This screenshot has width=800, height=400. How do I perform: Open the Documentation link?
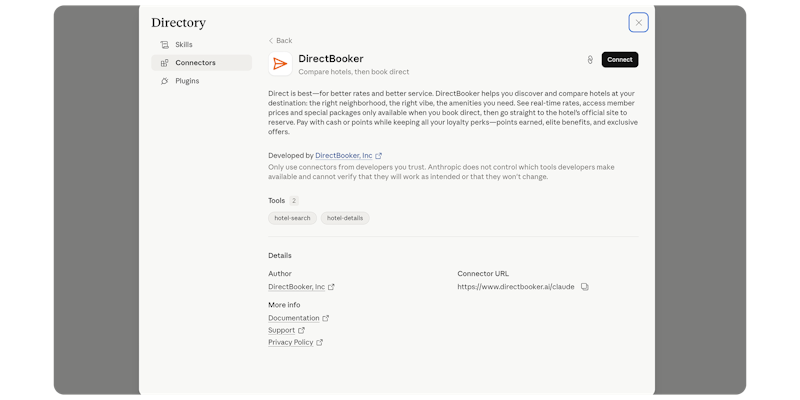tap(294, 318)
